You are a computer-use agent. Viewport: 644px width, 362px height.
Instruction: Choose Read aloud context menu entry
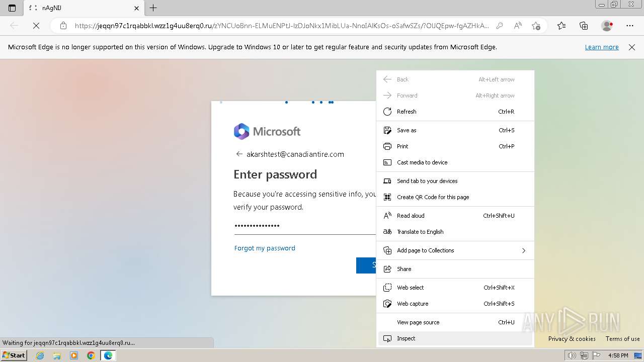point(455,216)
